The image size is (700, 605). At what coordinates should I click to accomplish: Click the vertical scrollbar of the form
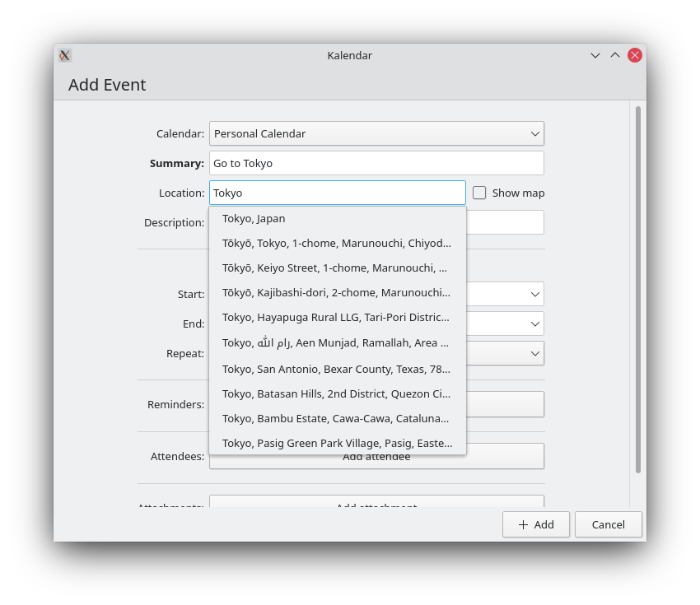click(638, 288)
